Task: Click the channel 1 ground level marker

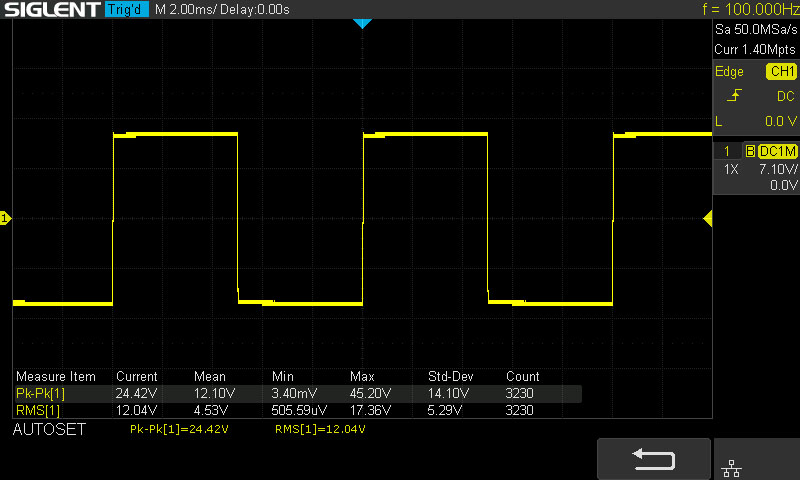Action: 5,218
